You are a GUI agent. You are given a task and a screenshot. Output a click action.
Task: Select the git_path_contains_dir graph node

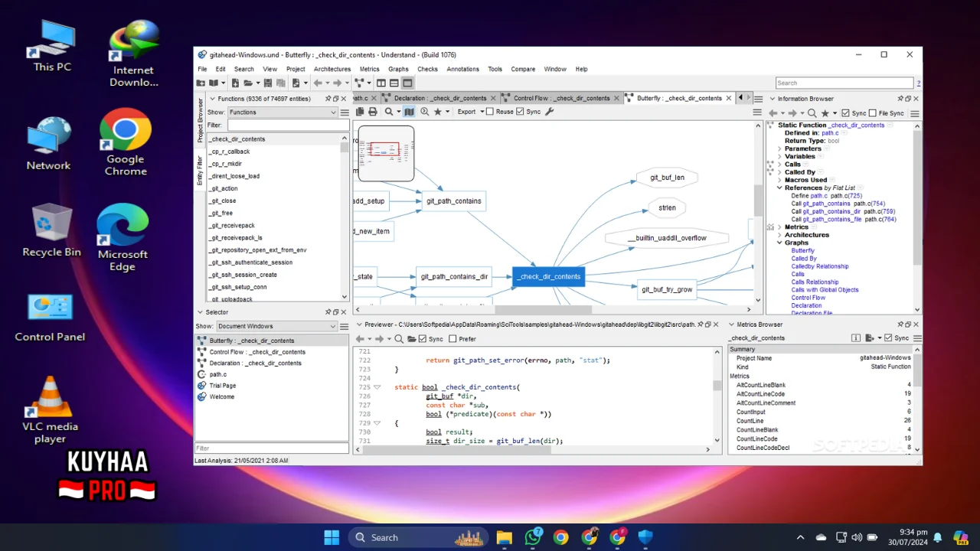coord(454,277)
